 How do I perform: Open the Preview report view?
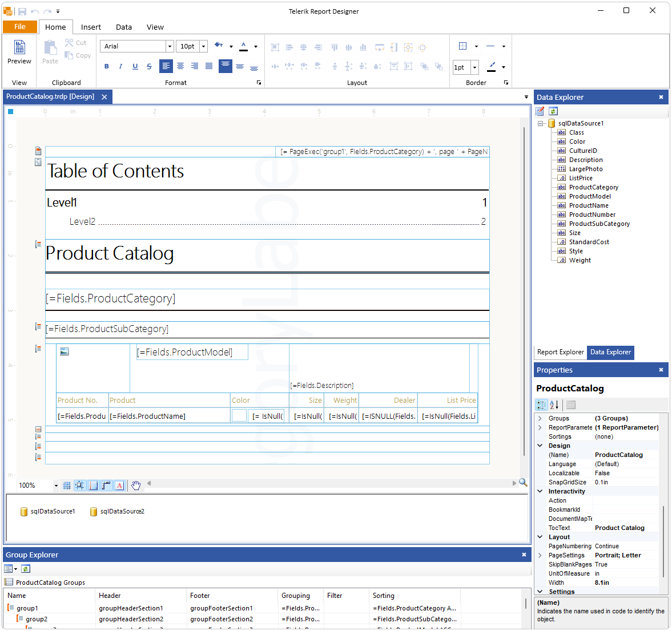point(19,52)
